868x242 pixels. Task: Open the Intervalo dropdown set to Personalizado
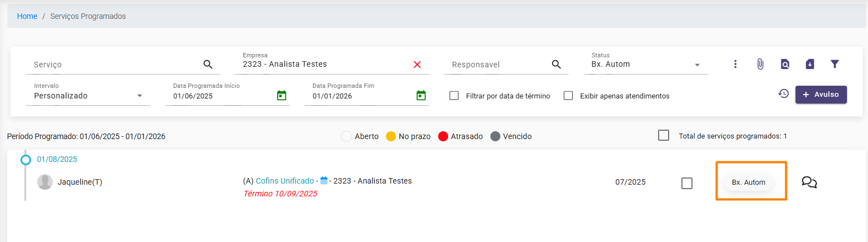139,96
